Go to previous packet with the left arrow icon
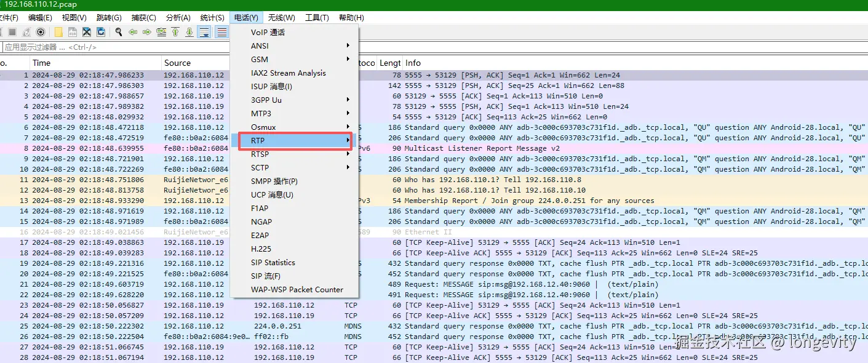868x363 pixels. (x=133, y=32)
